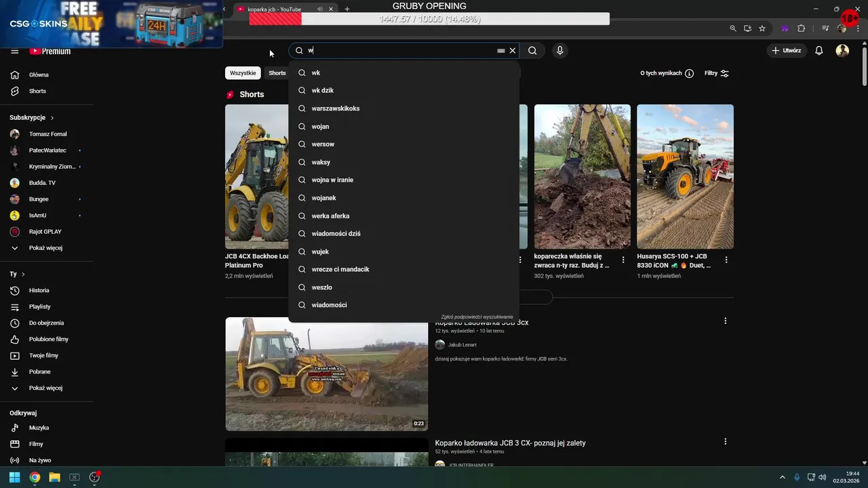Open Shorts in the sidebar
868x488 pixels.
45,91
